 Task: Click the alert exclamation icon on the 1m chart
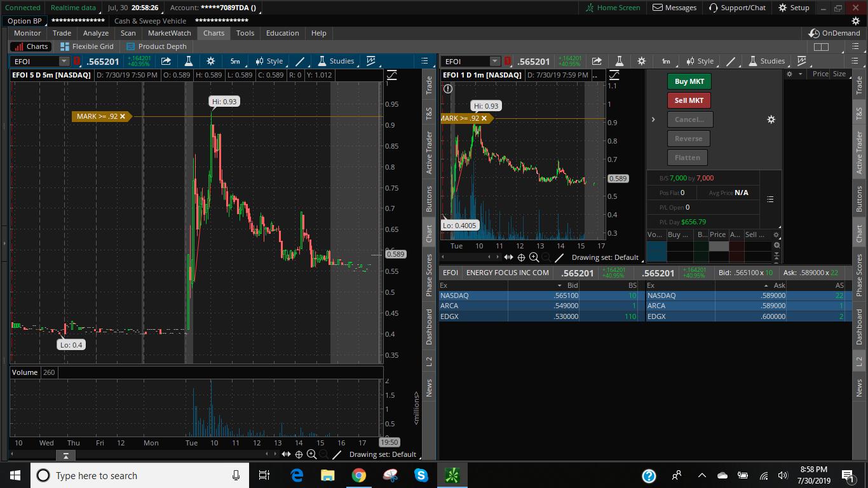(x=448, y=89)
